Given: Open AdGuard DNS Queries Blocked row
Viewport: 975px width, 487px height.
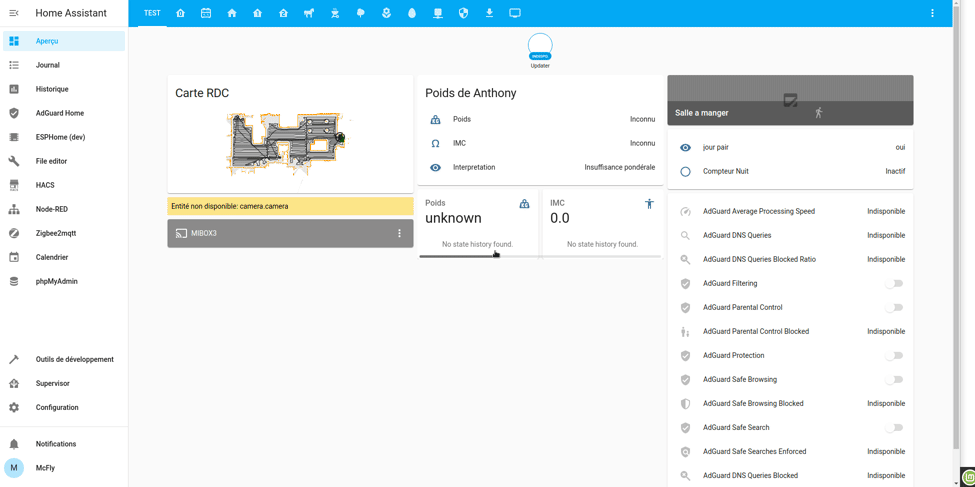Looking at the screenshot, I should 790,476.
